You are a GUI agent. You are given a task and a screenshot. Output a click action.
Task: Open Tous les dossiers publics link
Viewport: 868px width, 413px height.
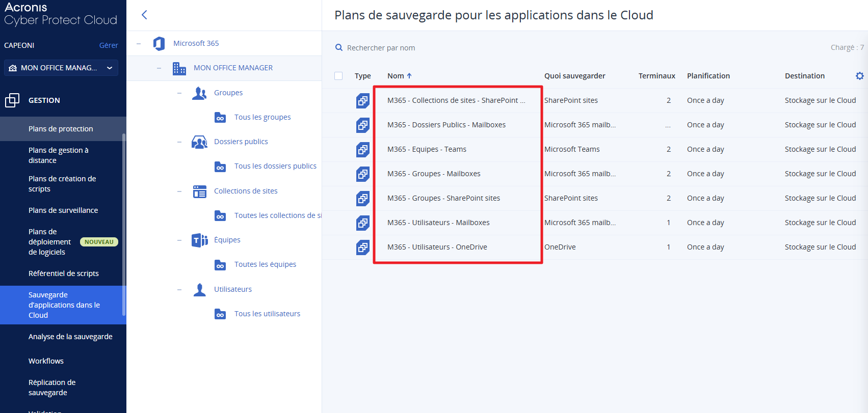(x=275, y=166)
